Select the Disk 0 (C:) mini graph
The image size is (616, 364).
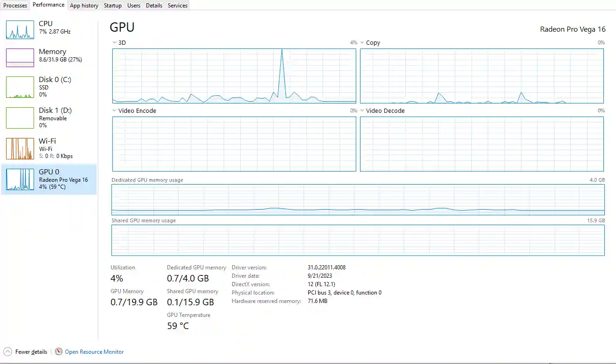point(20,87)
